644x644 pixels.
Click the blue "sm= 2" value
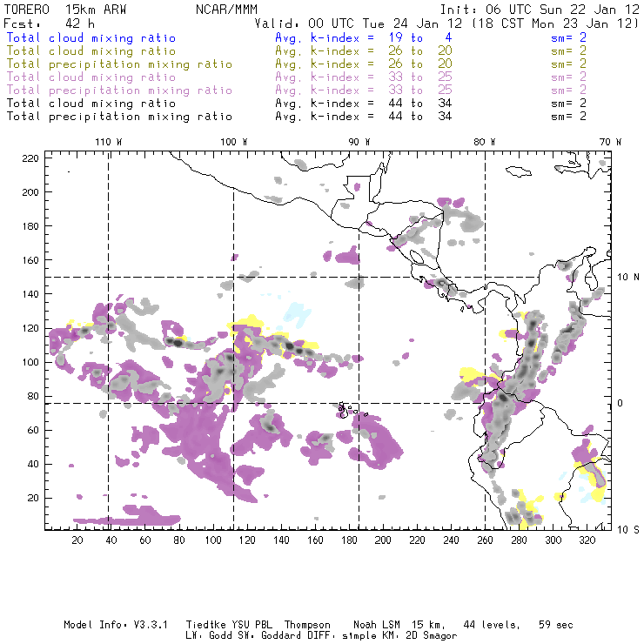tap(569, 38)
